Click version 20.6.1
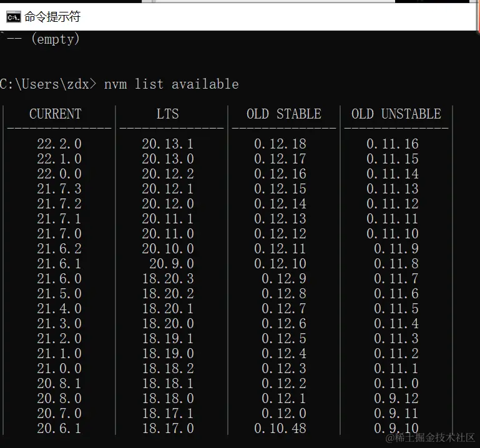480x448 pixels. (x=59, y=429)
